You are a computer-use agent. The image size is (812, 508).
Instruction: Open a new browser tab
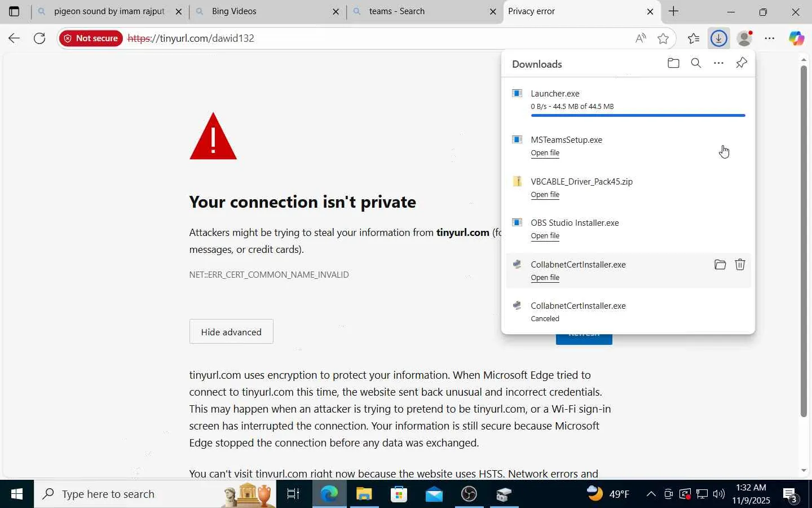[673, 11]
